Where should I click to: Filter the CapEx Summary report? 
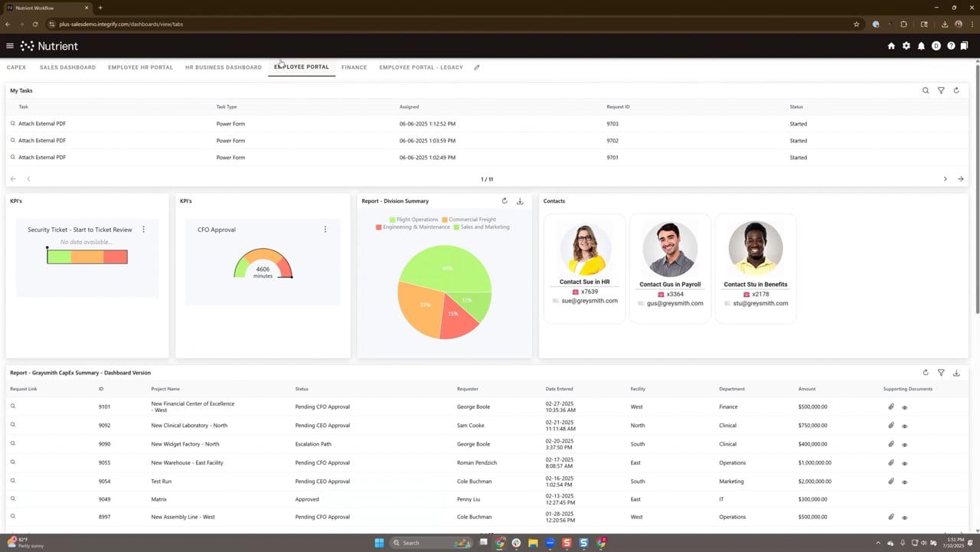click(x=941, y=373)
